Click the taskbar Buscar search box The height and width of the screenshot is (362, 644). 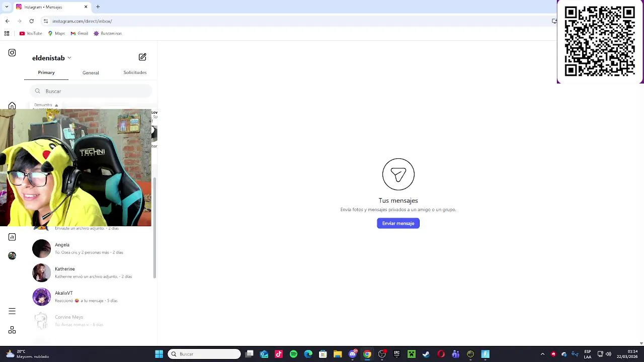[x=204, y=354]
